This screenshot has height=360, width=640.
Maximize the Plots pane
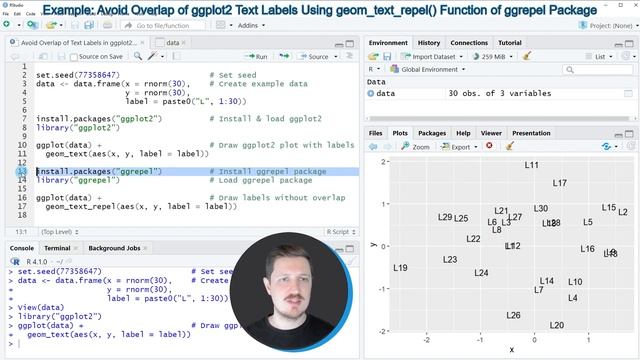click(629, 134)
